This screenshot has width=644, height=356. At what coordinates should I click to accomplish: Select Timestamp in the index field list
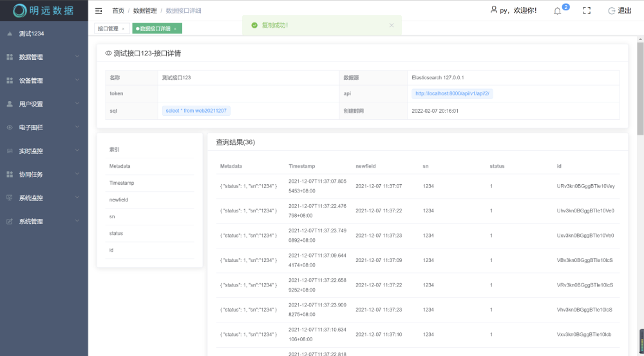click(122, 183)
